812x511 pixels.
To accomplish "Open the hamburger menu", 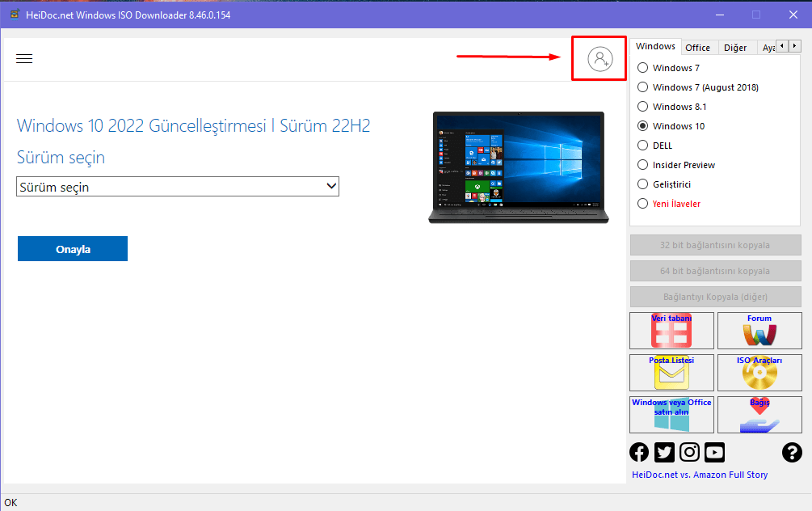I will 24,58.
